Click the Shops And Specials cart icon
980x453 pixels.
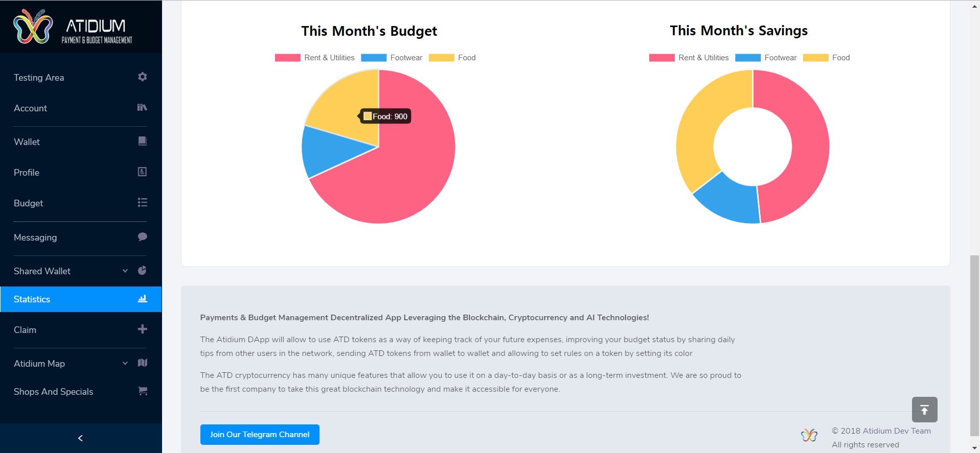point(143,391)
